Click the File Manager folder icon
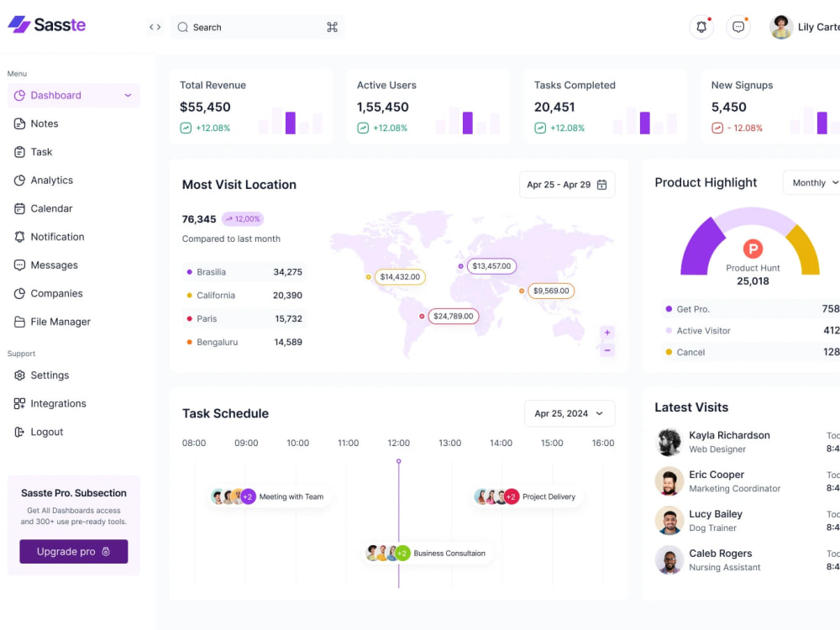 tap(20, 322)
